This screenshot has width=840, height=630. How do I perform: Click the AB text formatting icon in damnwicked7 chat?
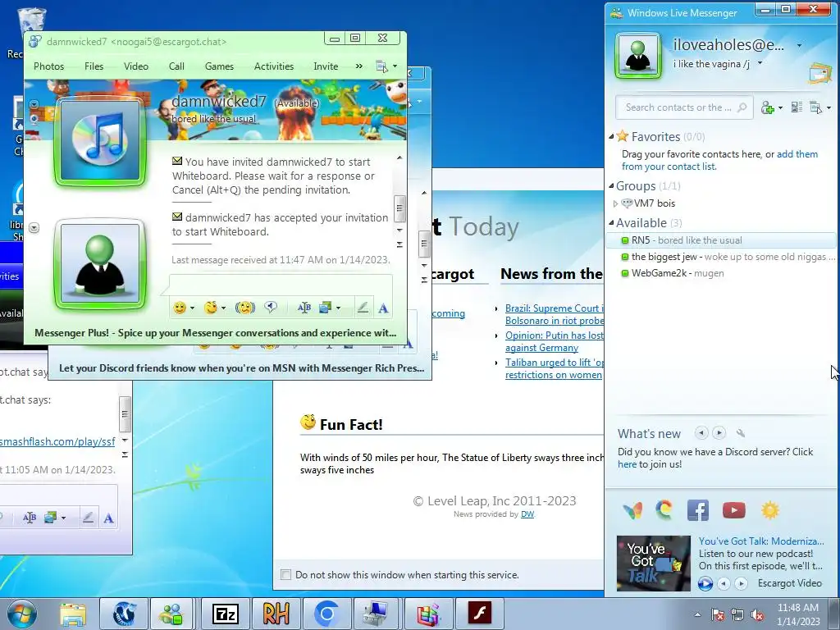(x=304, y=308)
